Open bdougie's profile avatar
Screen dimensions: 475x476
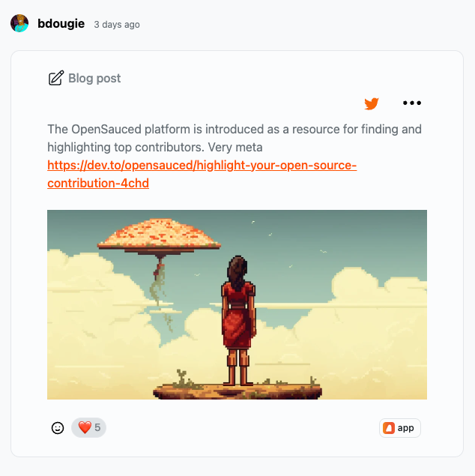19,23
